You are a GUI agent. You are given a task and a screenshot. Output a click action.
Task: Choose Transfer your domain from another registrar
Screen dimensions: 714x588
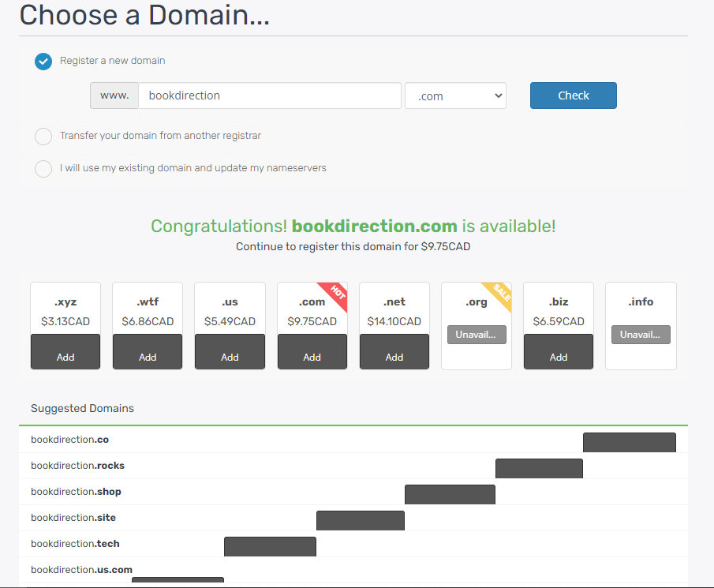pyautogui.click(x=43, y=137)
